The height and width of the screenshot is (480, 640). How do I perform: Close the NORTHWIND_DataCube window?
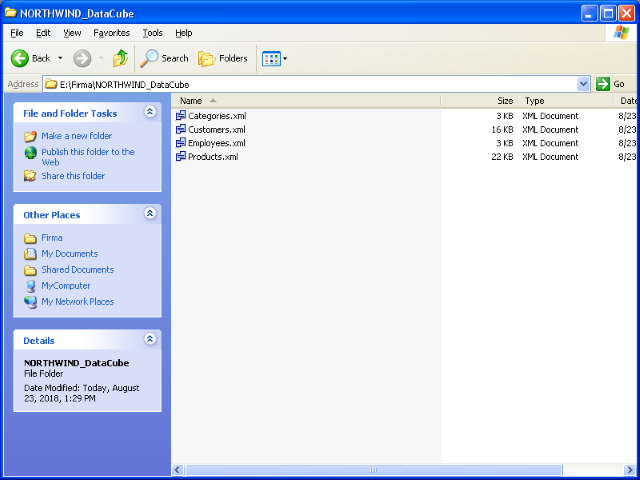[x=626, y=13]
